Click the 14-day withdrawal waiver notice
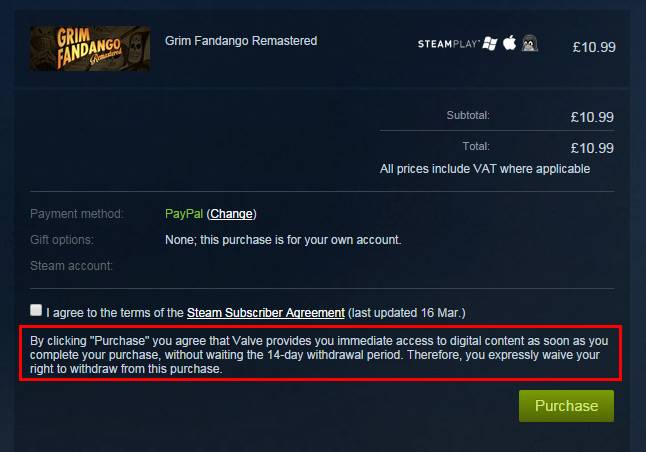 pos(319,354)
